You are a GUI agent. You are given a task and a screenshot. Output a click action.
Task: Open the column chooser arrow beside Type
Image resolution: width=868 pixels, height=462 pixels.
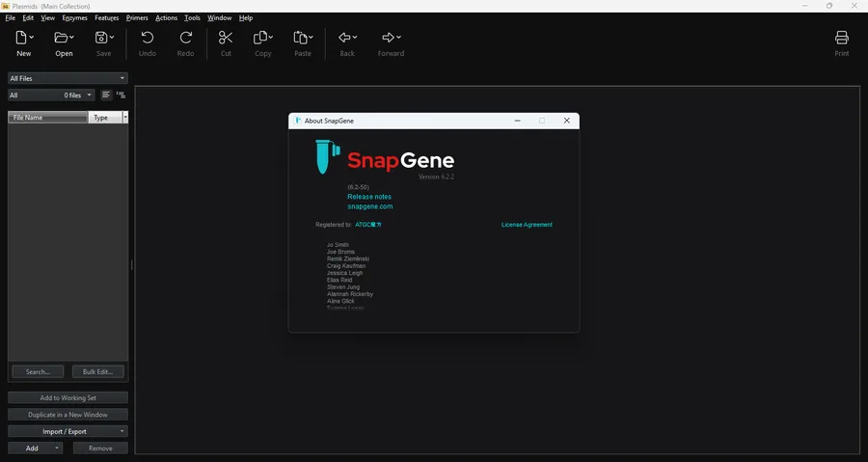(x=125, y=118)
